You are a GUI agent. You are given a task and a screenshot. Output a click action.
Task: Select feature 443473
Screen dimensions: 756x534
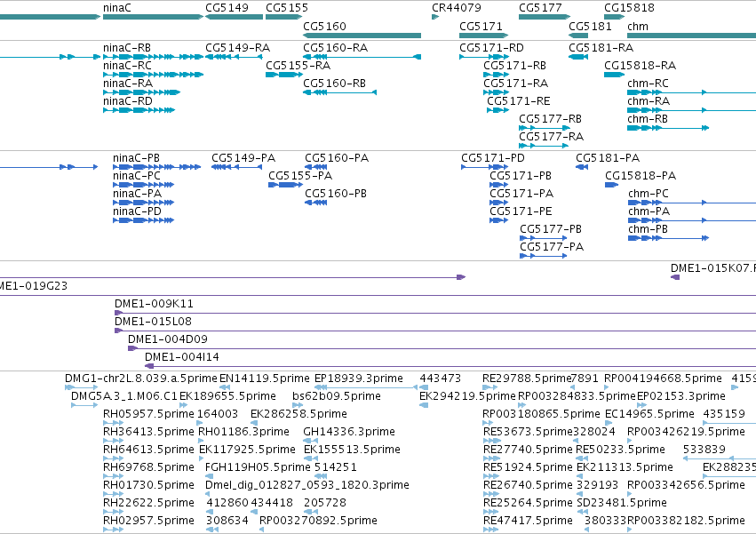click(x=441, y=379)
